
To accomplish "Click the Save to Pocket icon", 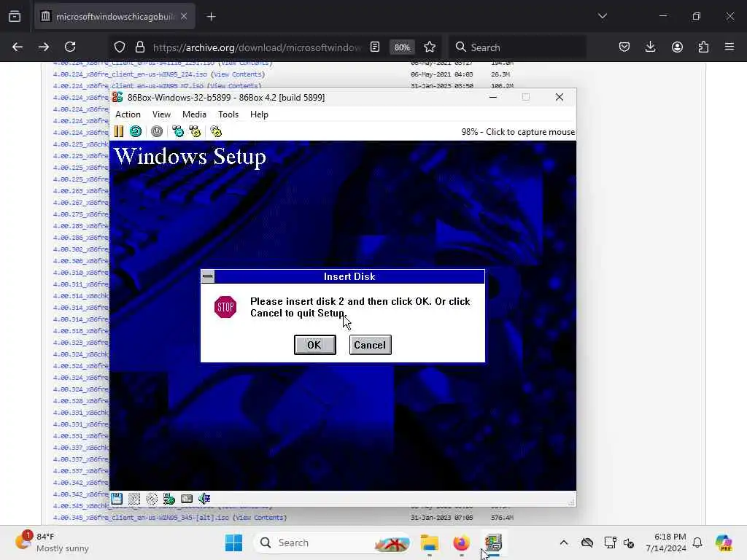I will (624, 47).
